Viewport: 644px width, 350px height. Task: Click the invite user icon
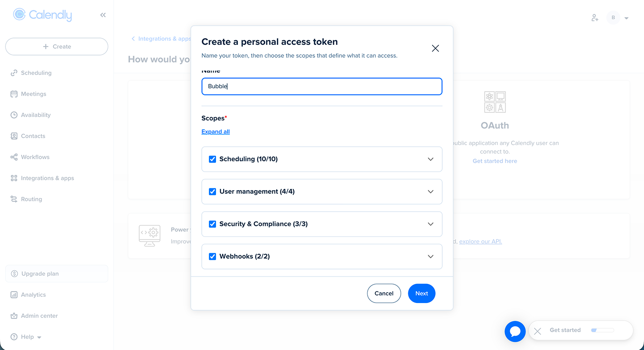tap(594, 18)
